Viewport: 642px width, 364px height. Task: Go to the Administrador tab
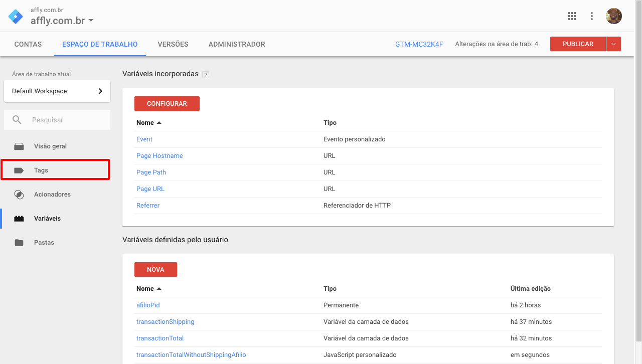[x=237, y=44]
